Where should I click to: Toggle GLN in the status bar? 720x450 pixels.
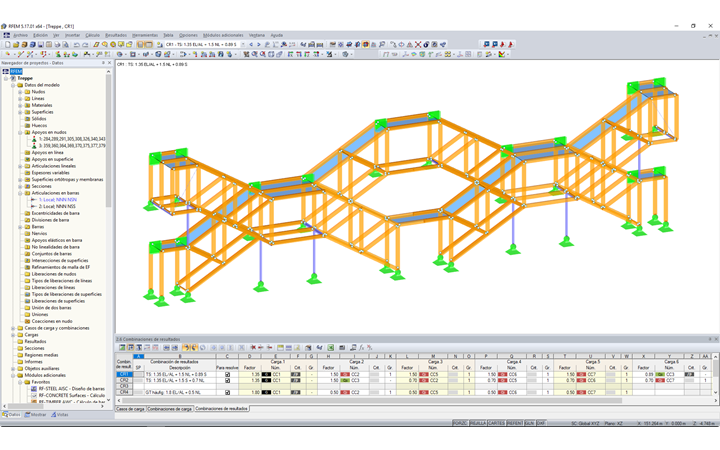529,423
